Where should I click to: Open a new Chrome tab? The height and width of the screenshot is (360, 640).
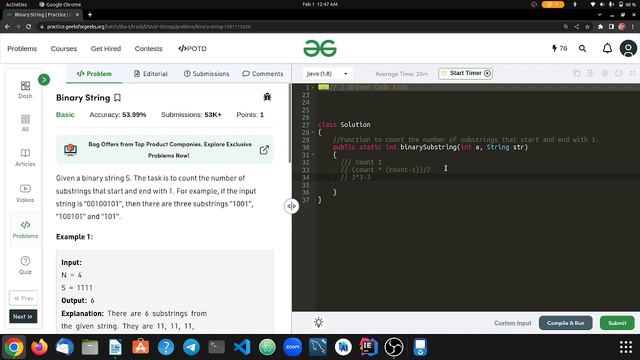(x=90, y=15)
